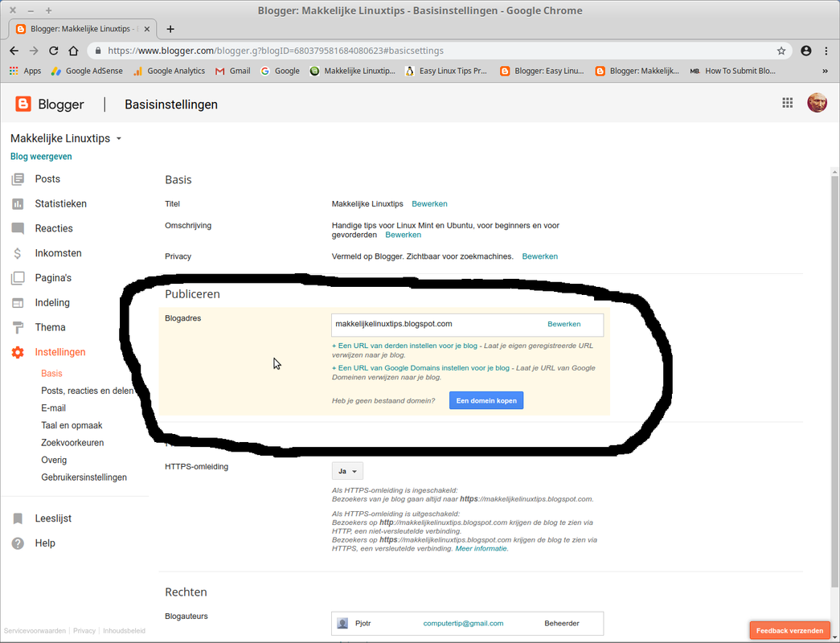Select Gebruikersinstellingen subitem
This screenshot has height=643, width=840.
[84, 477]
